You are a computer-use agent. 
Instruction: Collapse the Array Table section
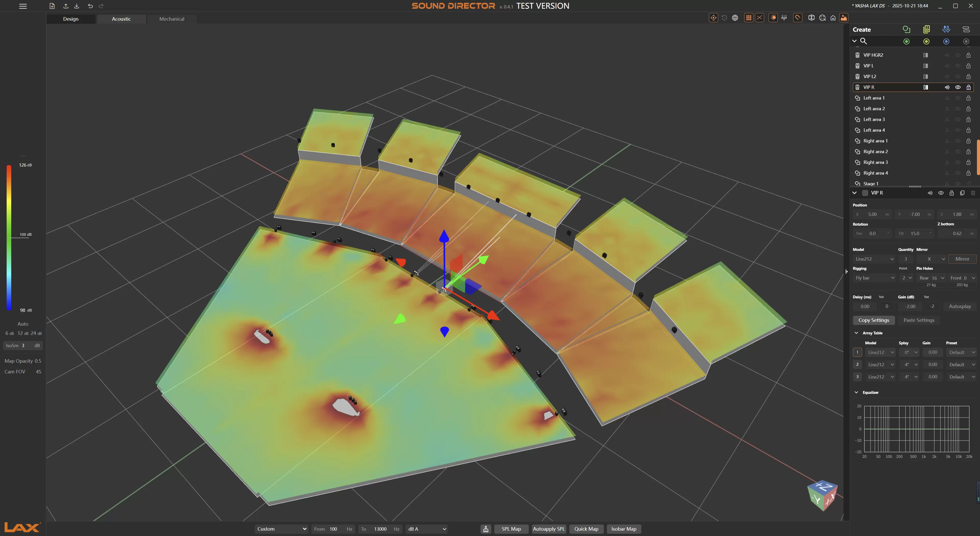click(856, 333)
